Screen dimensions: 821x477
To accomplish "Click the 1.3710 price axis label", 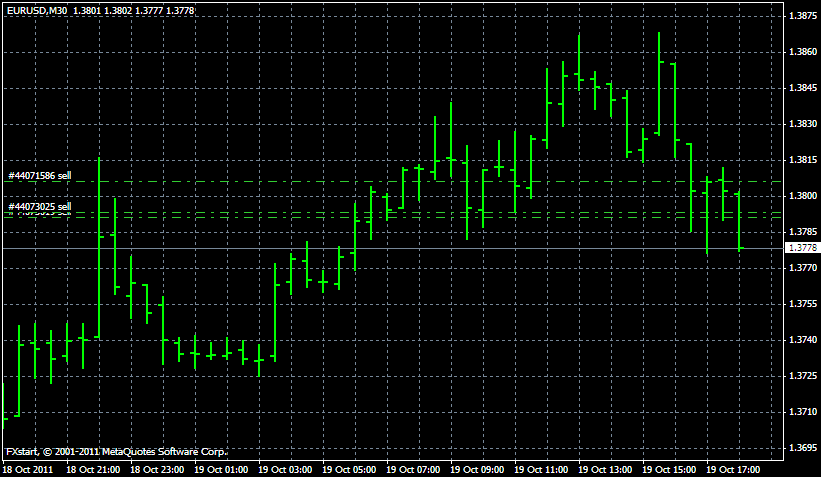I will tap(803, 412).
